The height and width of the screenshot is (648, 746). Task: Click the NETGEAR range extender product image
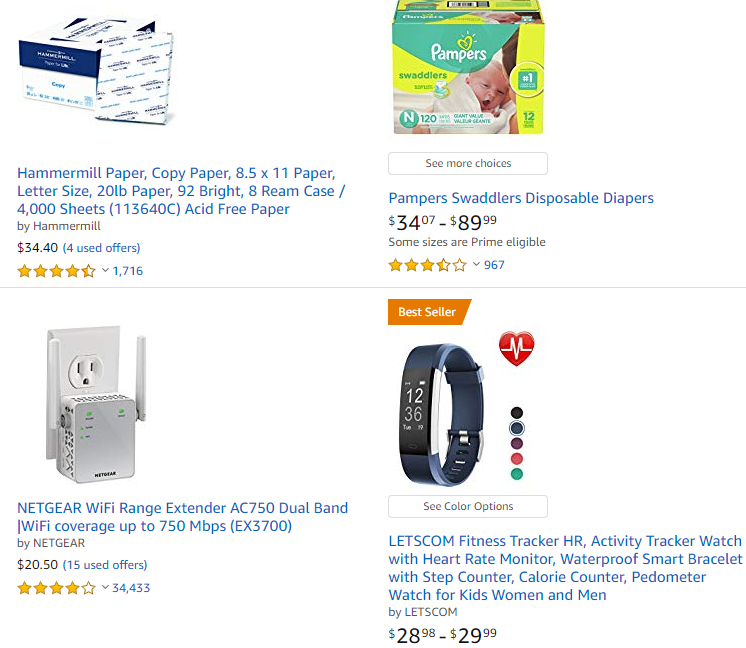point(96,404)
